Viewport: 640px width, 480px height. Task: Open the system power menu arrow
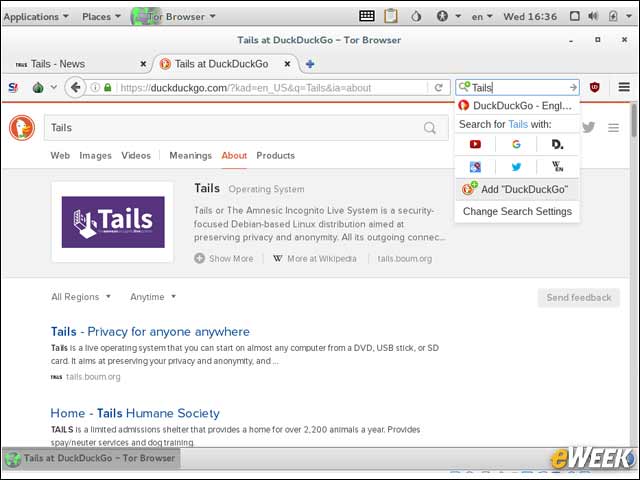click(629, 16)
